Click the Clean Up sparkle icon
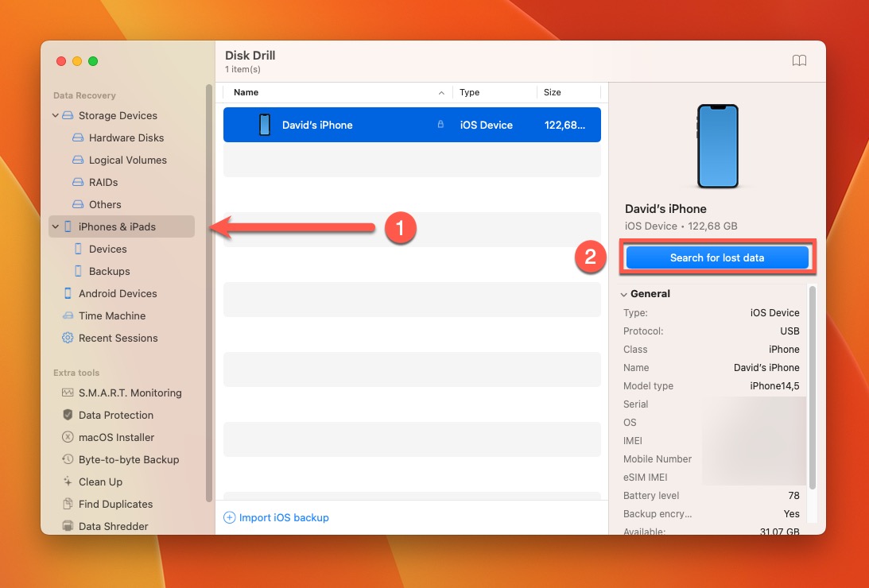869x588 pixels. 68,482
